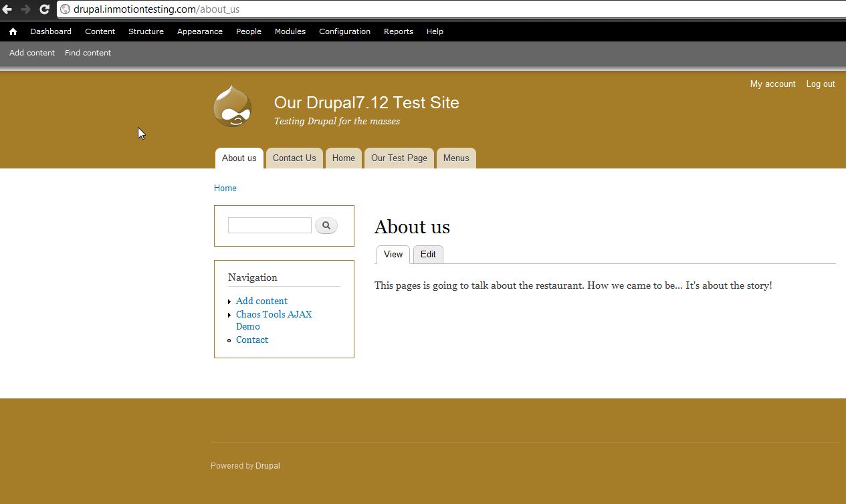The image size is (846, 504).
Task: Reload the page with the refresh icon
Action: (x=45, y=9)
